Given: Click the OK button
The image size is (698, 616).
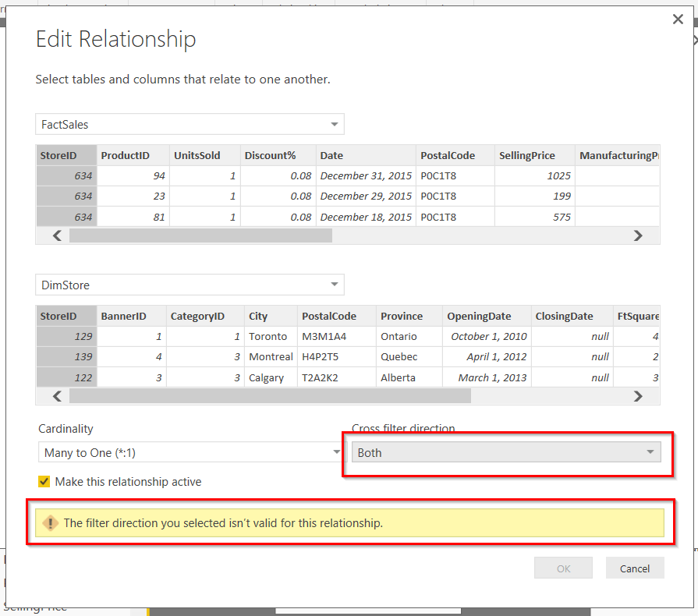Looking at the screenshot, I should pyautogui.click(x=563, y=568).
